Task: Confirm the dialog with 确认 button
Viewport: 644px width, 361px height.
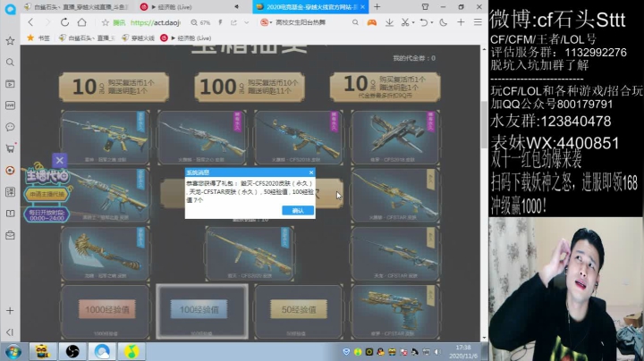Action: pos(298,211)
